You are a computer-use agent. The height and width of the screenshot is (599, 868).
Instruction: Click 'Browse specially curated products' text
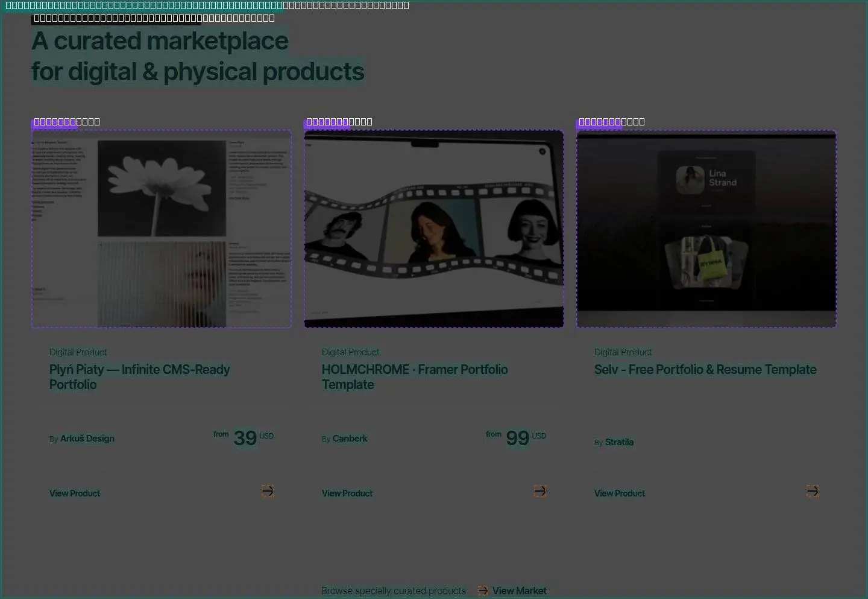click(394, 591)
